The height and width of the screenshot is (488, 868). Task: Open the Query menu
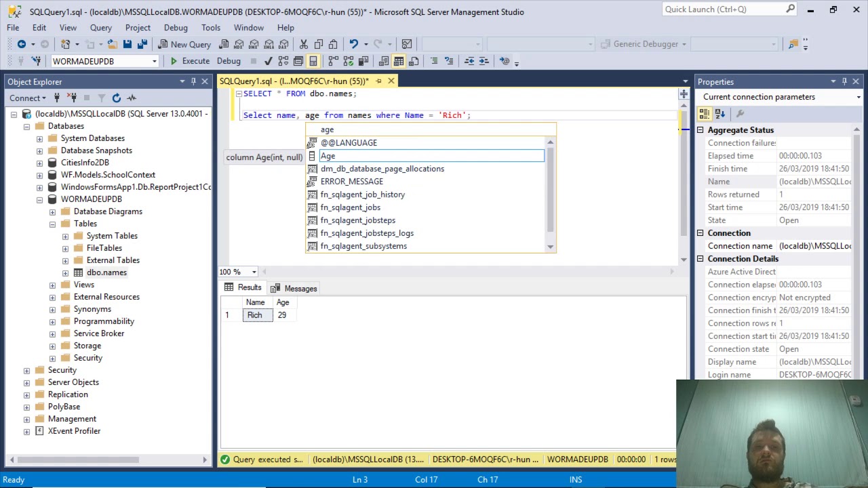coord(101,28)
